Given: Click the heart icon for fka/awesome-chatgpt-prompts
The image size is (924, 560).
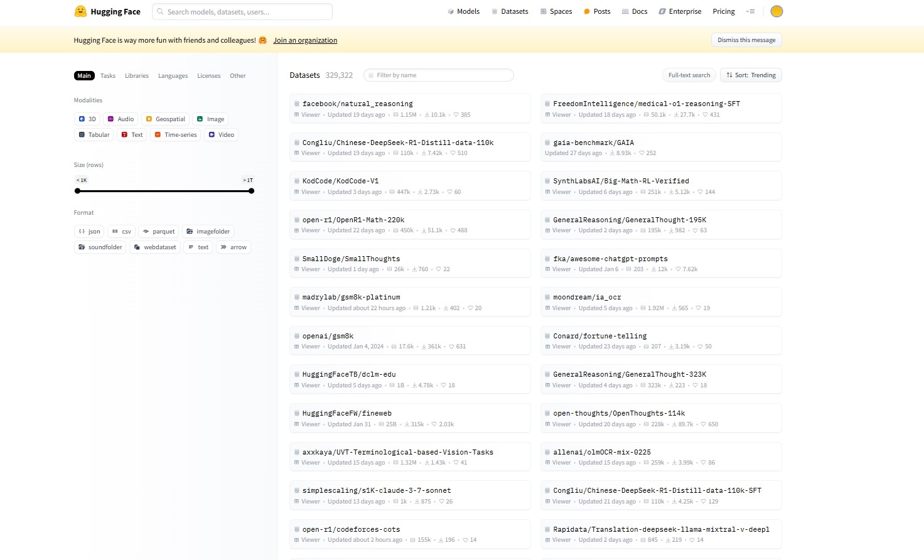Looking at the screenshot, I should pyautogui.click(x=679, y=269).
